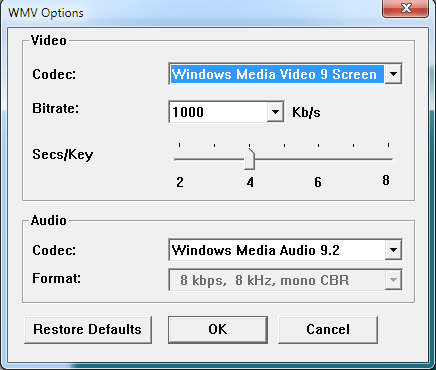Screen dimensions: 436x370
Task: Dismiss dialog with the Cancel button
Action: [x=328, y=330]
